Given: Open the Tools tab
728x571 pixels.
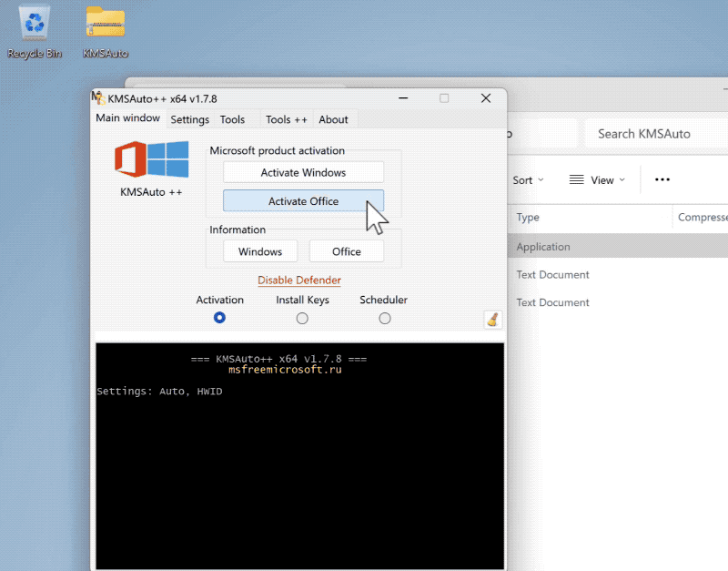Looking at the screenshot, I should [232, 120].
